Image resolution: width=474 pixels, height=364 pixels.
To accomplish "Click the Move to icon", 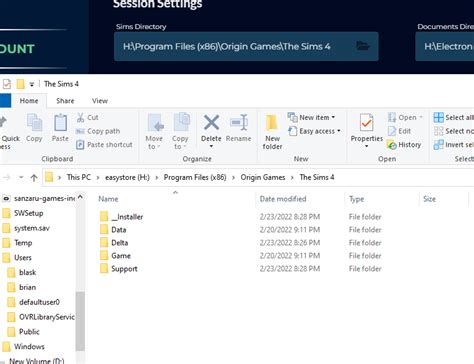I will (x=155, y=122).
